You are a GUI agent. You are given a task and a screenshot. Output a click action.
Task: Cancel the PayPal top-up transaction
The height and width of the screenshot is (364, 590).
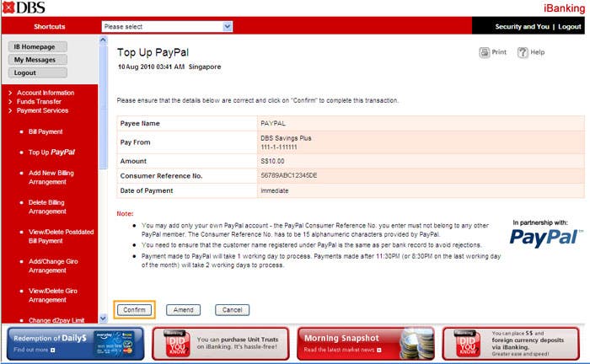point(232,310)
